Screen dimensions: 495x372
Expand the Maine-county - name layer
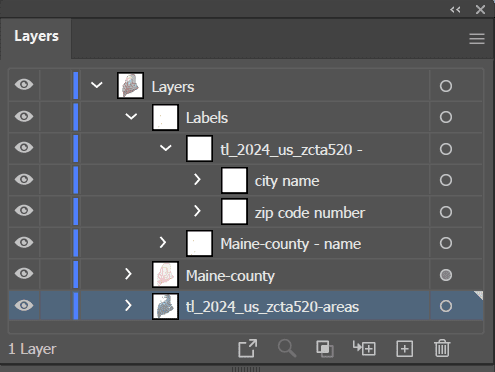[x=163, y=243]
